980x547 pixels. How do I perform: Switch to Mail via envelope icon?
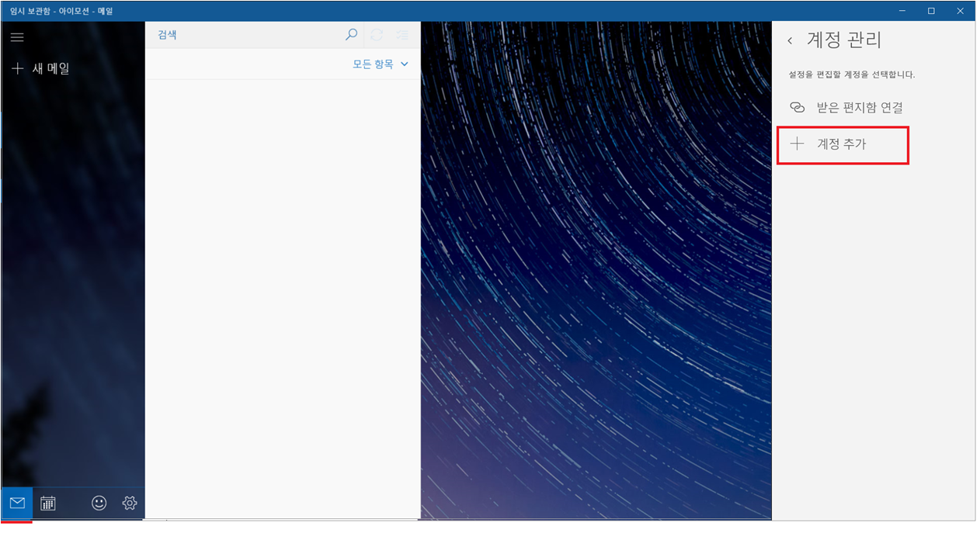click(x=17, y=503)
